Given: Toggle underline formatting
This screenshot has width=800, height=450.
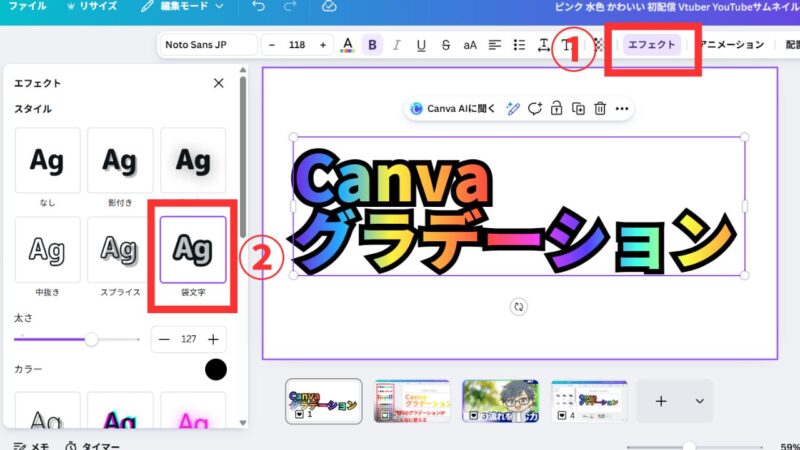Looking at the screenshot, I should coord(421,45).
